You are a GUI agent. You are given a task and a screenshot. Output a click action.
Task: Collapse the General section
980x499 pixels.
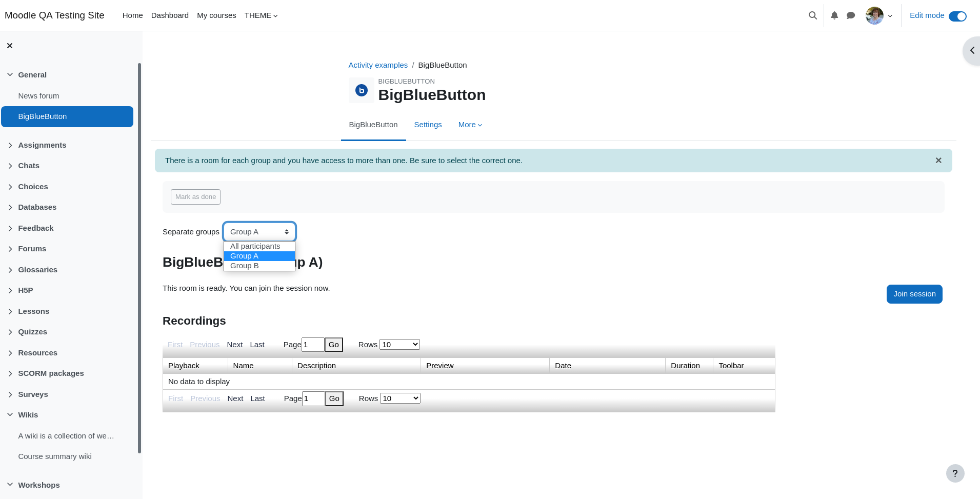[10, 75]
